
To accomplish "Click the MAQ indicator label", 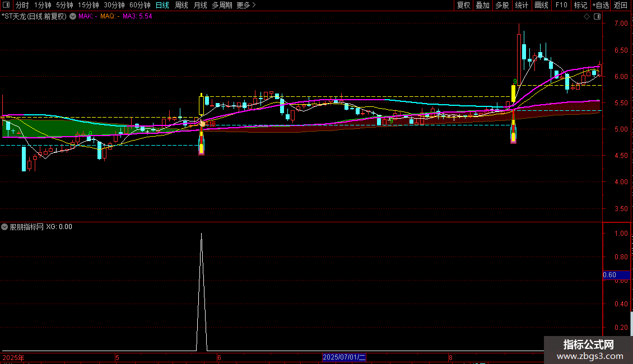I will (x=110, y=17).
